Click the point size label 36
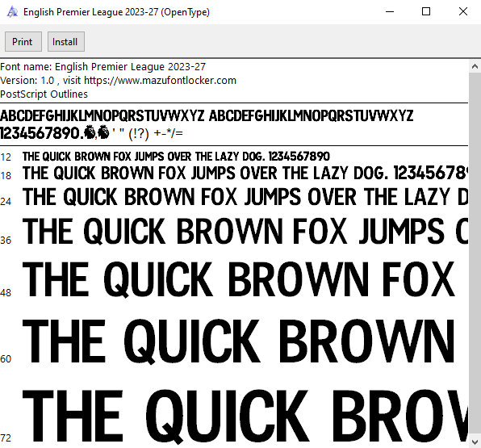The height and width of the screenshot is (448, 481). click(x=6, y=241)
